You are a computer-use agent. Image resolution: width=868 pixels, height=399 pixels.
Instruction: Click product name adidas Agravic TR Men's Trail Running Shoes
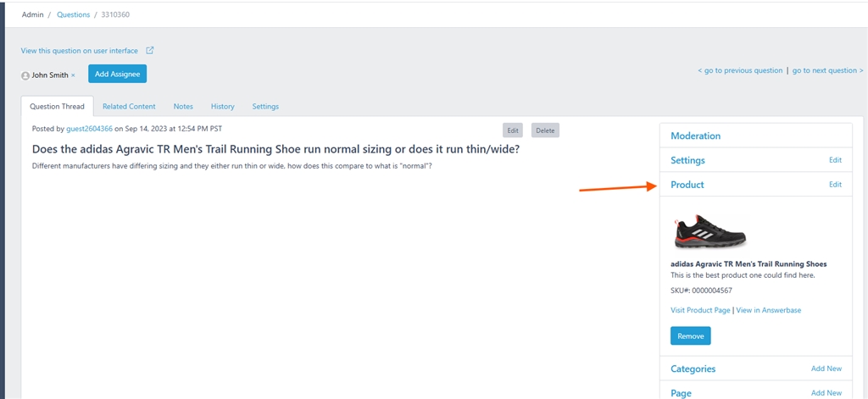[x=748, y=264]
